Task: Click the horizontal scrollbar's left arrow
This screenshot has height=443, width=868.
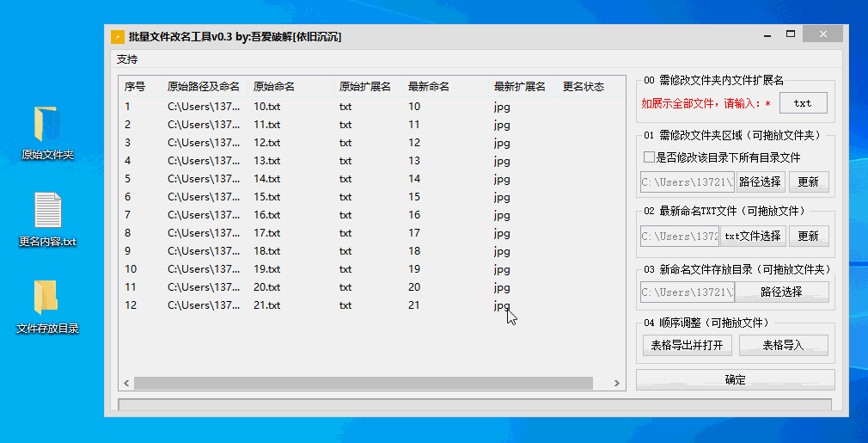Action: click(x=127, y=383)
